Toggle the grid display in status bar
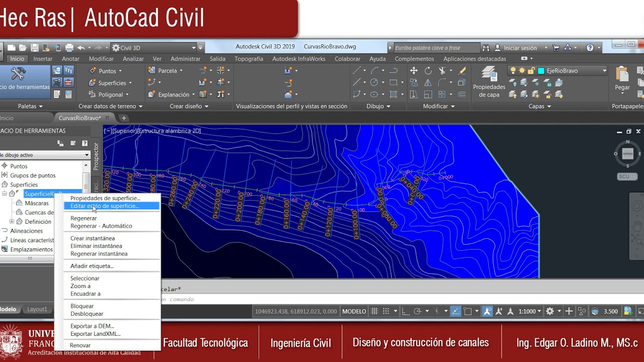 [374, 311]
